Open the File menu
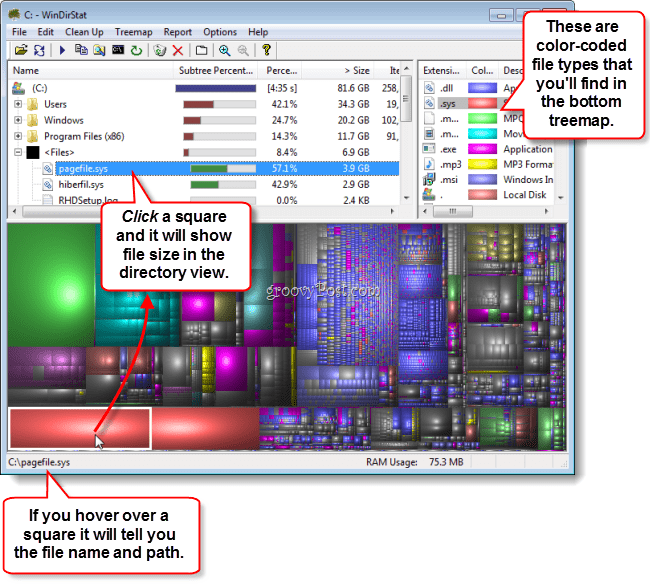This screenshot has height=585, width=650. 19,32
